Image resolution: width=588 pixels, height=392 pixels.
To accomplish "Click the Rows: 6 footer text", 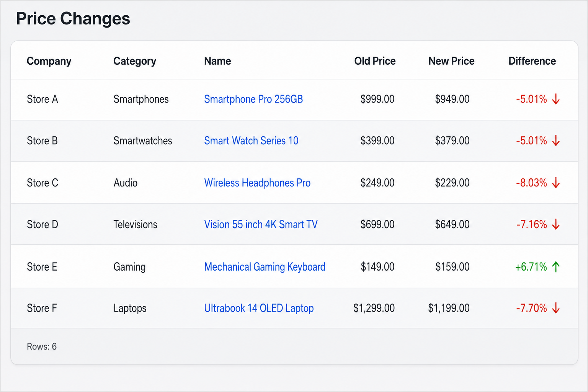I will [42, 346].
